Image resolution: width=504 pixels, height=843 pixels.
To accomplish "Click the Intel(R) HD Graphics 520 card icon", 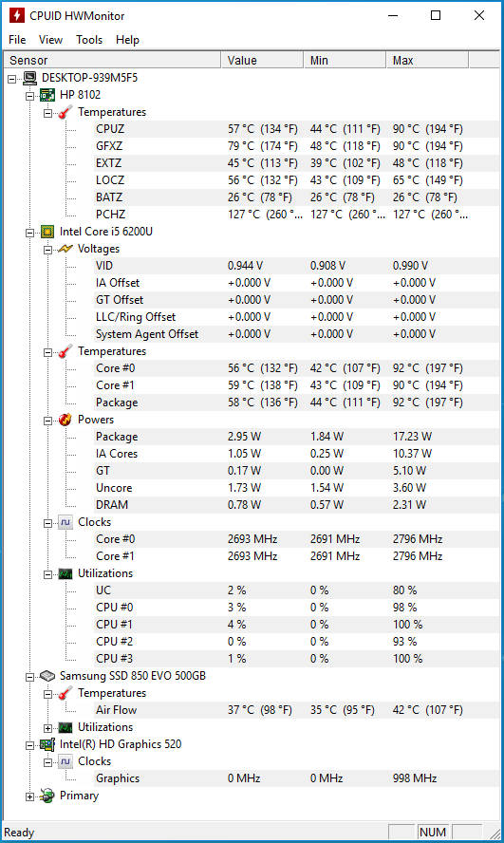I will 47,744.
